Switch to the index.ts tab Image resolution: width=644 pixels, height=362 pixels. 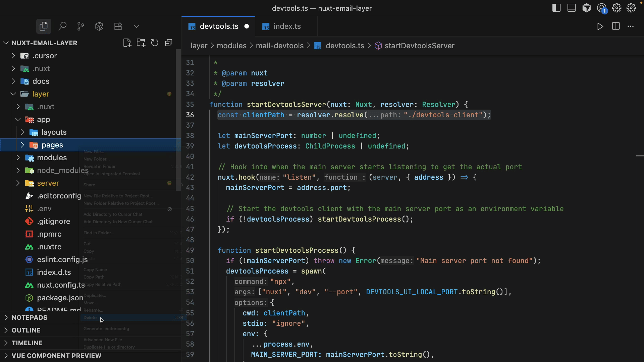[x=287, y=26]
